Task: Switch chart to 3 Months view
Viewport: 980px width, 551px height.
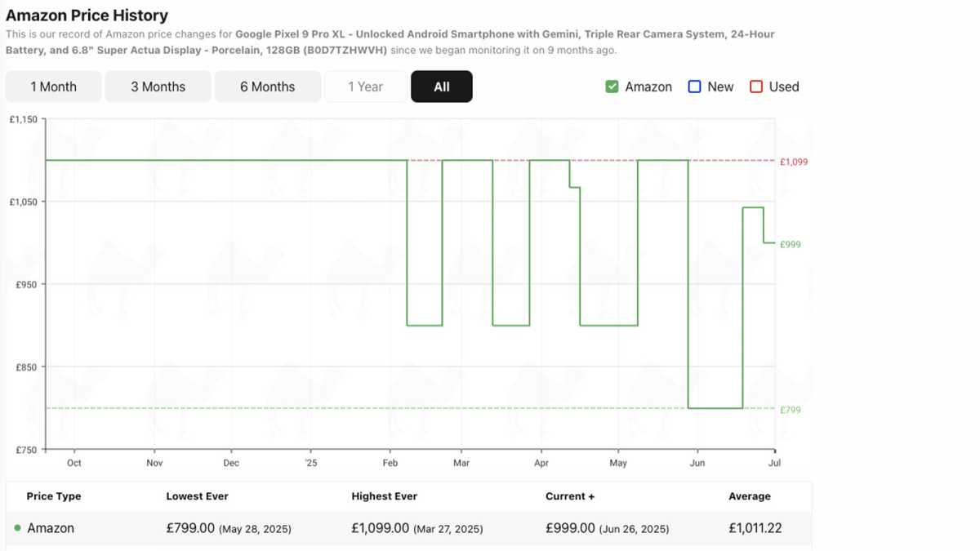Action: click(x=158, y=87)
